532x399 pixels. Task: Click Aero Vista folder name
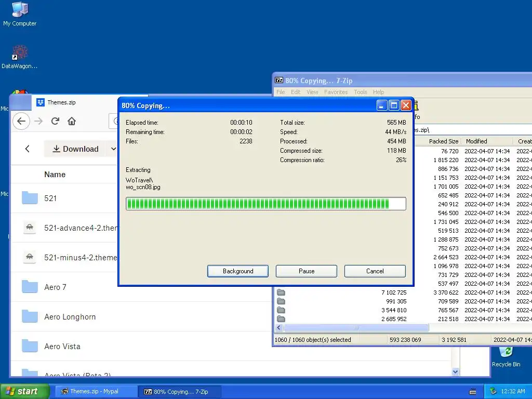pyautogui.click(x=62, y=346)
